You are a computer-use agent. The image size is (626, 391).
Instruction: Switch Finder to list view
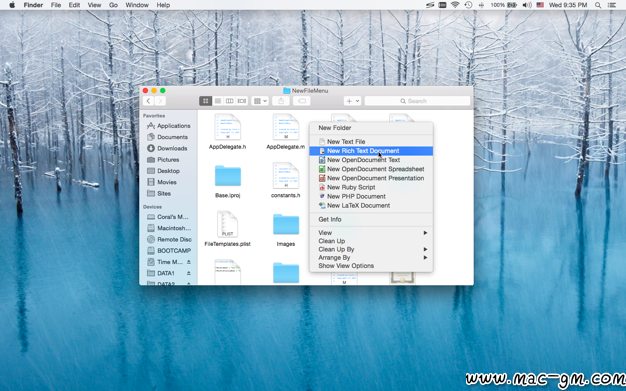pyautogui.click(x=218, y=101)
